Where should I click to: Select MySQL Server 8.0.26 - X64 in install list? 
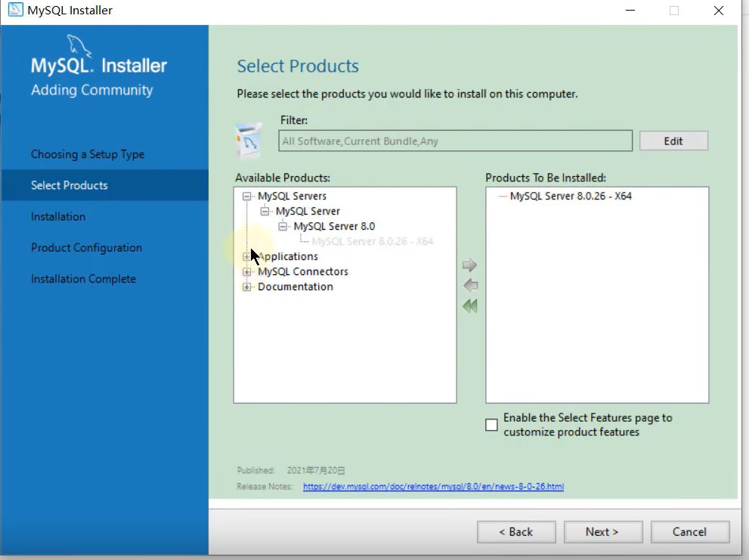coord(571,196)
